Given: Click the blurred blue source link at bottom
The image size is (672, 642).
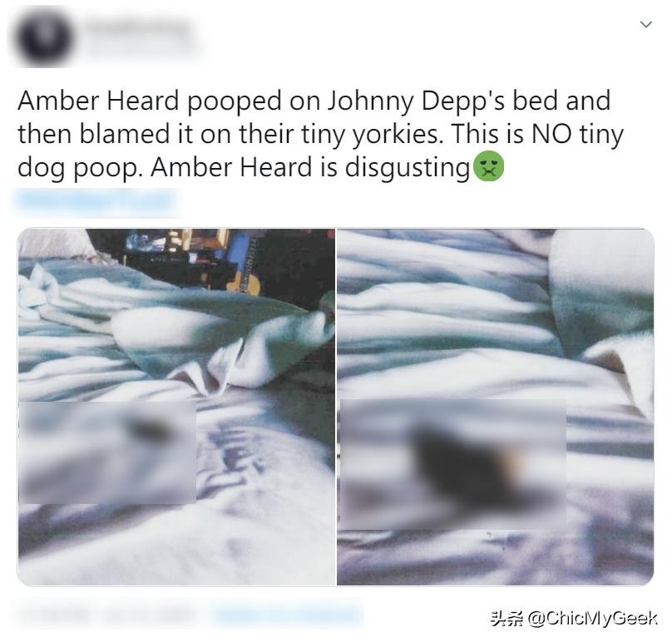Looking at the screenshot, I should 286,616.
